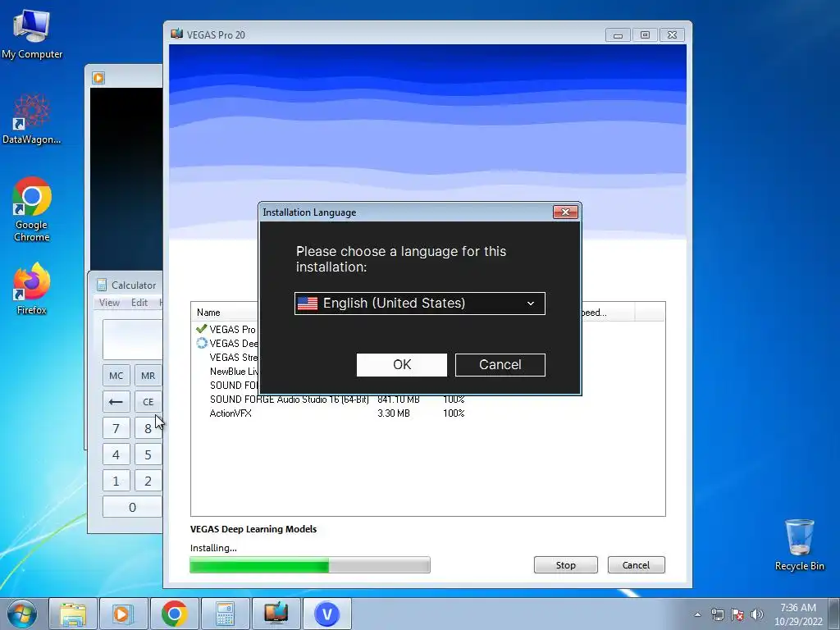Open the network tray icon
Viewport: 840px width, 630px height.
(717, 614)
